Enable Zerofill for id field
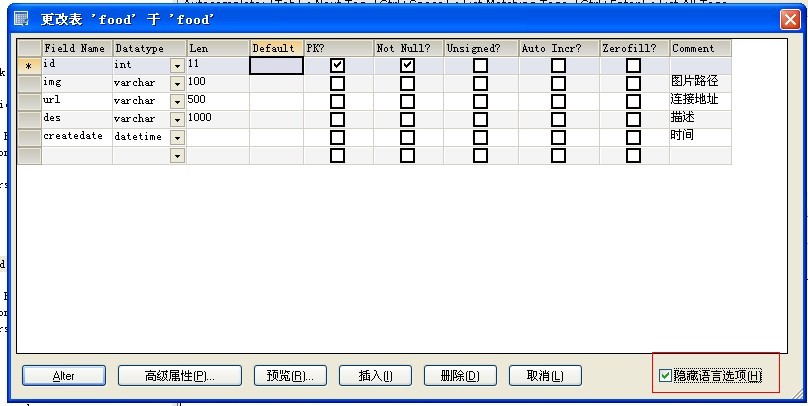This screenshot has height=406, width=808. pyautogui.click(x=633, y=65)
